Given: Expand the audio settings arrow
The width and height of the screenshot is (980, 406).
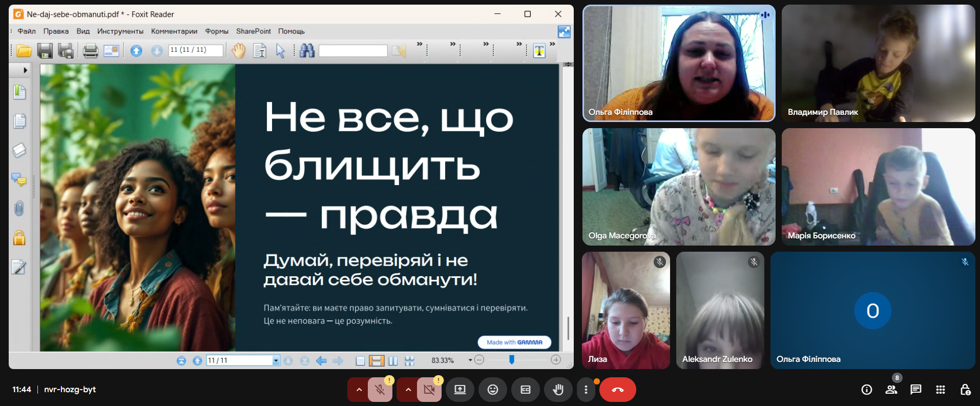Looking at the screenshot, I should (x=359, y=390).
